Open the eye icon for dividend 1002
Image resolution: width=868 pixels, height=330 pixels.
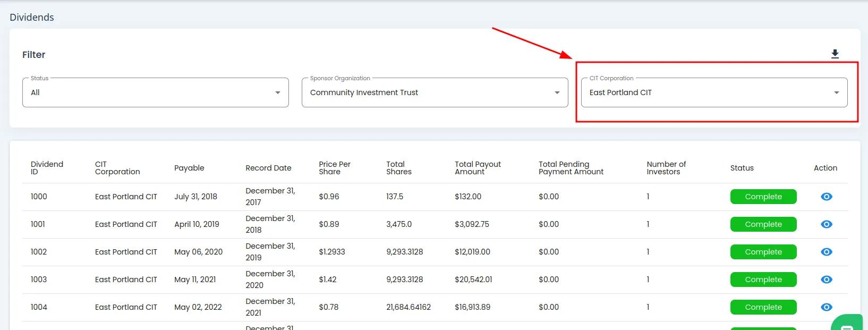pos(826,252)
